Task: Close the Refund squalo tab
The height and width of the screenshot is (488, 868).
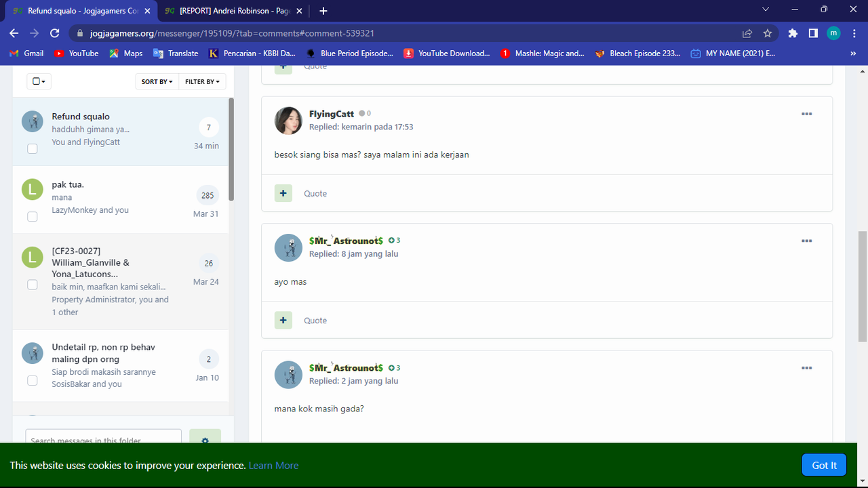Action: pos(148,11)
